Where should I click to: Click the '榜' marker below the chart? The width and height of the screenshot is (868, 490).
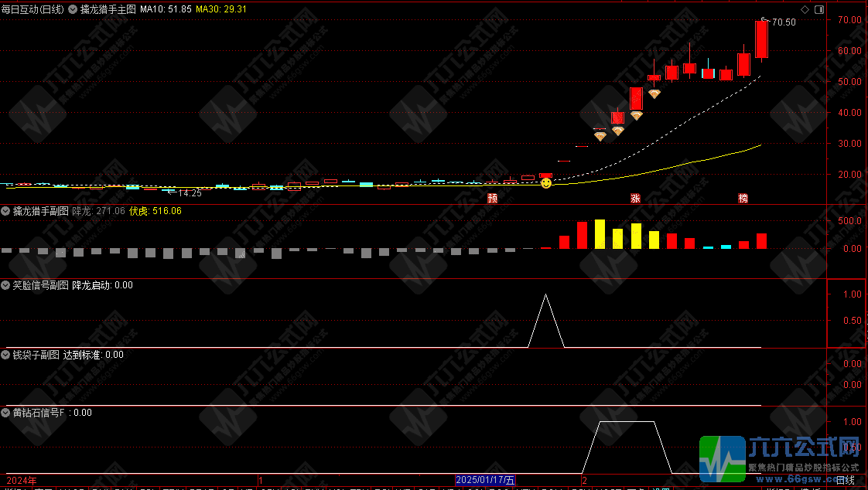[x=743, y=198]
